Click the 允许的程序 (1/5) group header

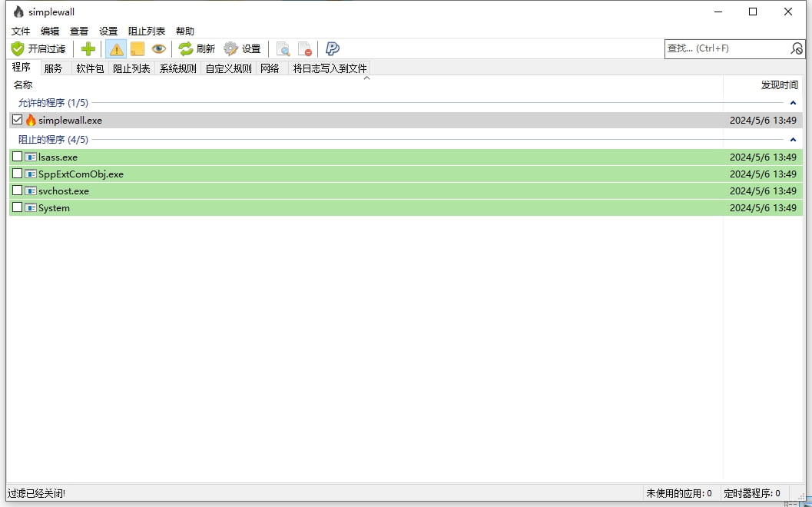[53, 102]
